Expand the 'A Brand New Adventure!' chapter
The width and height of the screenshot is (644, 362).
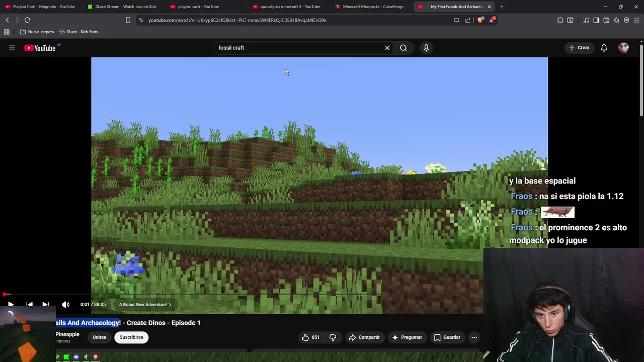(145, 304)
